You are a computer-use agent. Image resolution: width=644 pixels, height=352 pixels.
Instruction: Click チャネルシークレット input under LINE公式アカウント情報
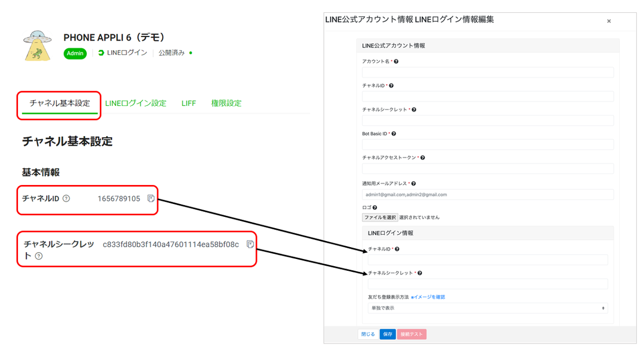(487, 121)
